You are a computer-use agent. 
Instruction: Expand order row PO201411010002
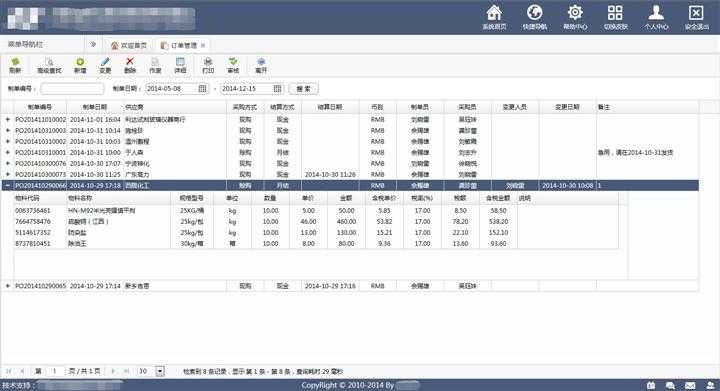click(x=7, y=119)
